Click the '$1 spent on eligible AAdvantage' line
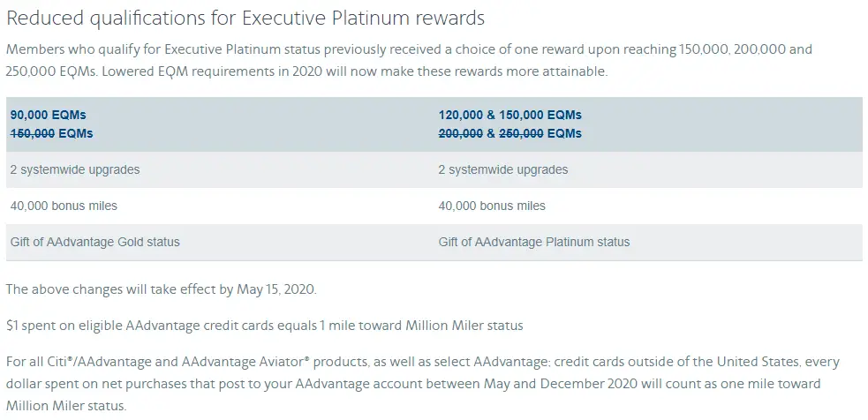The width and height of the screenshot is (868, 420). [265, 326]
